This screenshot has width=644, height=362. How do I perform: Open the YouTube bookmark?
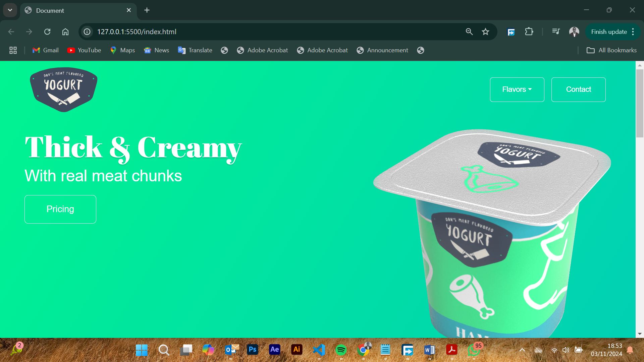pos(84,50)
